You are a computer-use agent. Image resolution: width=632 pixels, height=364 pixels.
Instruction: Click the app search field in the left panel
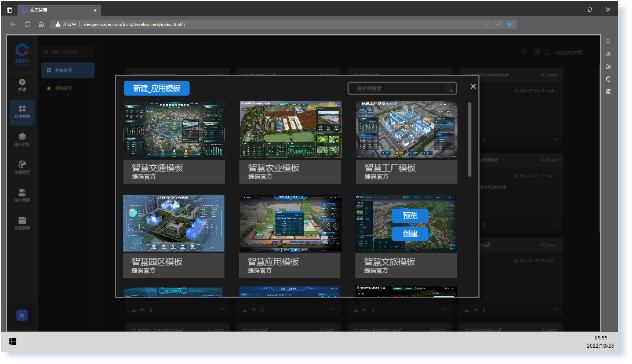tap(68, 52)
